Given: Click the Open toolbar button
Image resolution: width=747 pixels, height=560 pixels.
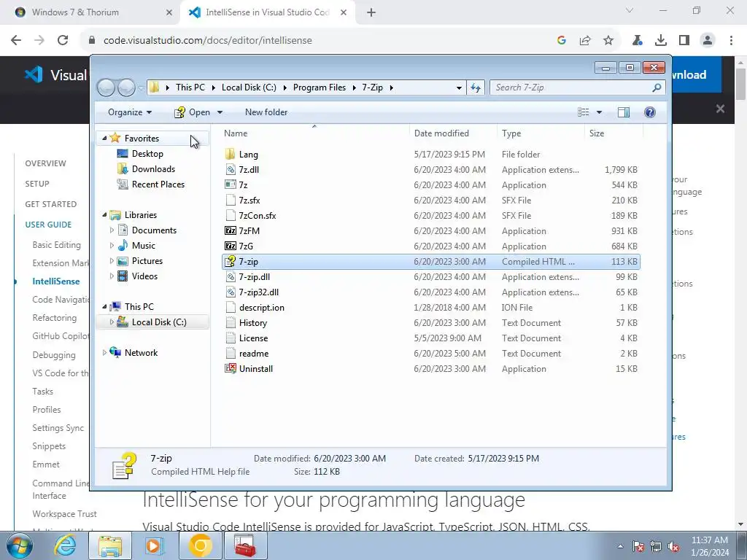Looking at the screenshot, I should tap(193, 112).
